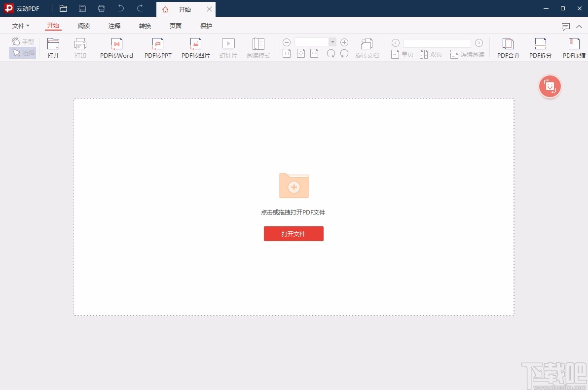Viewport: 588px width, 390px height.
Task: Click the zoom out minus icon
Action: coord(287,42)
